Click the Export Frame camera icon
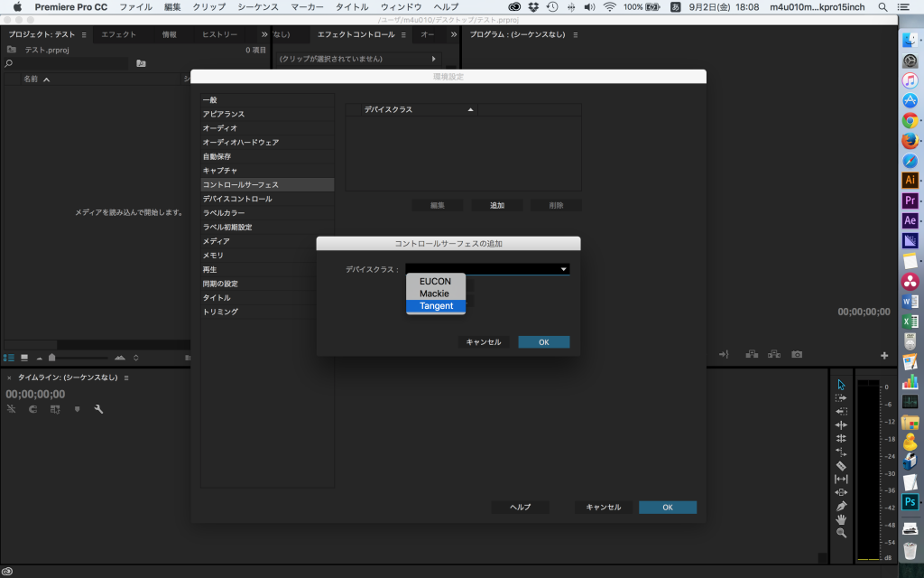Viewport: 924px width, 578px height. click(797, 355)
